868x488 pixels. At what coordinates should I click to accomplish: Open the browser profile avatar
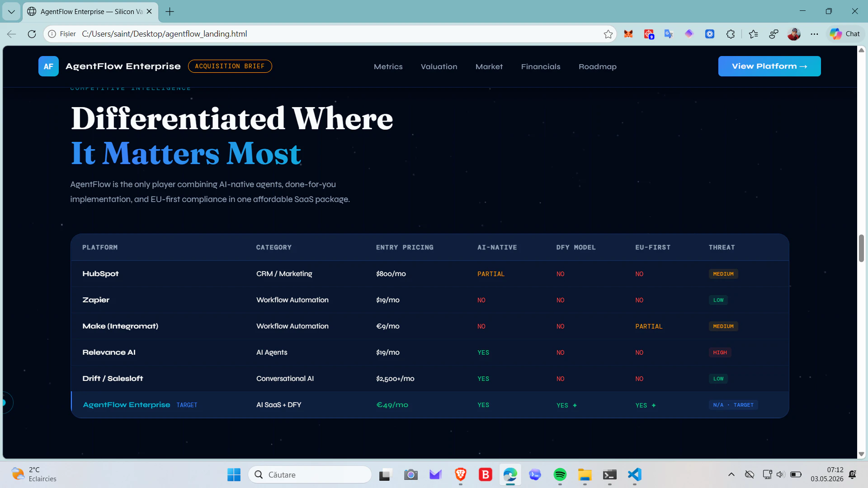pyautogui.click(x=793, y=34)
